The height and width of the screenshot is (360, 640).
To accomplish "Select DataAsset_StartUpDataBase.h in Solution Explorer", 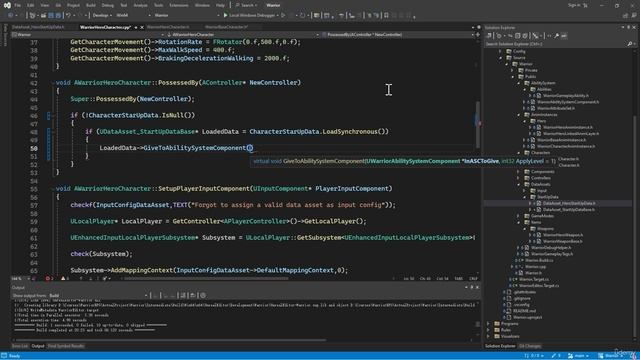I will tap(569, 210).
